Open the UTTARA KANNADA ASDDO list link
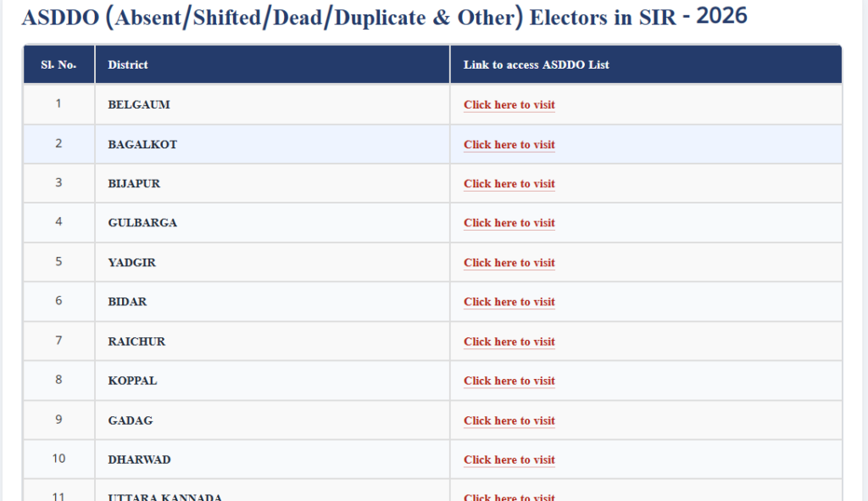Viewport: 868px width, 501px height. tap(509, 497)
